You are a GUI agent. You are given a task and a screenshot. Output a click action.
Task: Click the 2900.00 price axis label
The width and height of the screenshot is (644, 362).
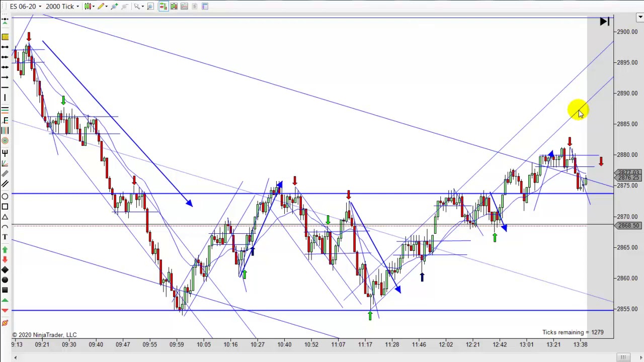coord(627,32)
